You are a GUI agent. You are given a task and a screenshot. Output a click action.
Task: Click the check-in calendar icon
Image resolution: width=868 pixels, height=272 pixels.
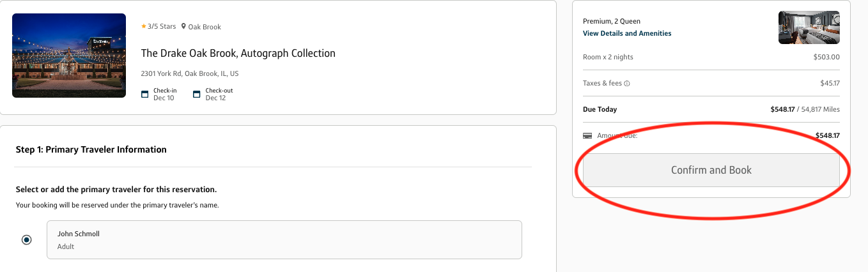tap(145, 94)
